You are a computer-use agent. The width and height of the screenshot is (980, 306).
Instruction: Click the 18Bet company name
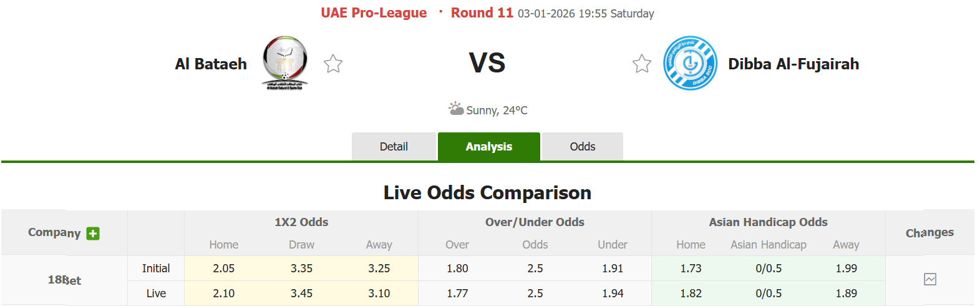coord(64,280)
